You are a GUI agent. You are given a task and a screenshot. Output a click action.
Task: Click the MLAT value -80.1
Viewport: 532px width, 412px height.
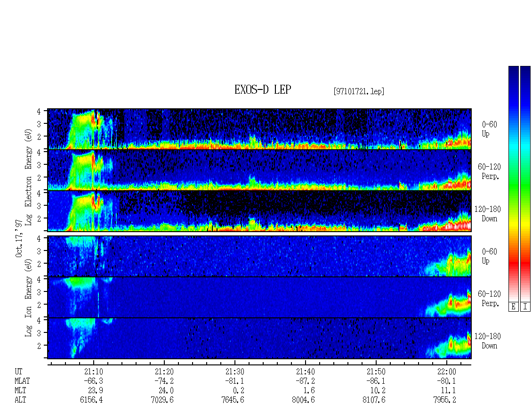coord(446,381)
